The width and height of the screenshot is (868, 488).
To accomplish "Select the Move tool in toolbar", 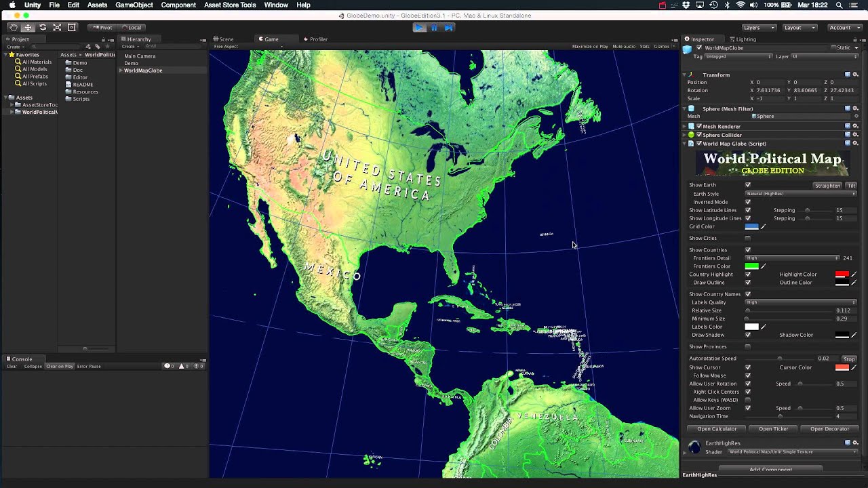I will [x=28, y=27].
